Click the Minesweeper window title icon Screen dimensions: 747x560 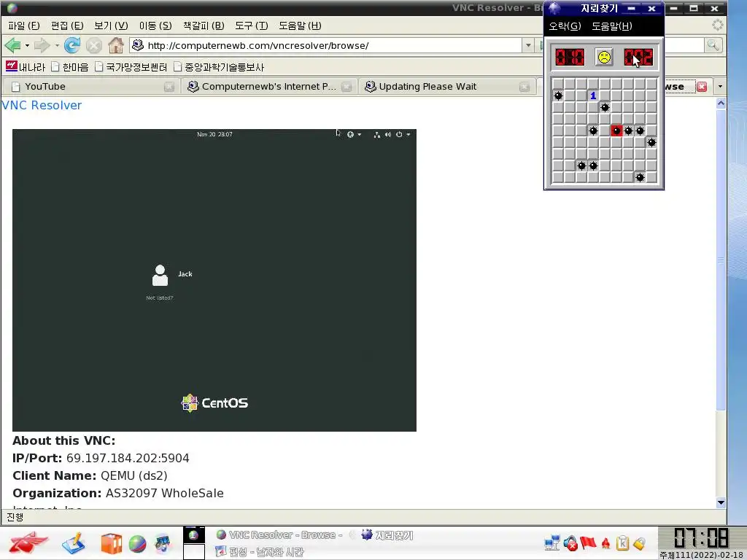tap(554, 8)
